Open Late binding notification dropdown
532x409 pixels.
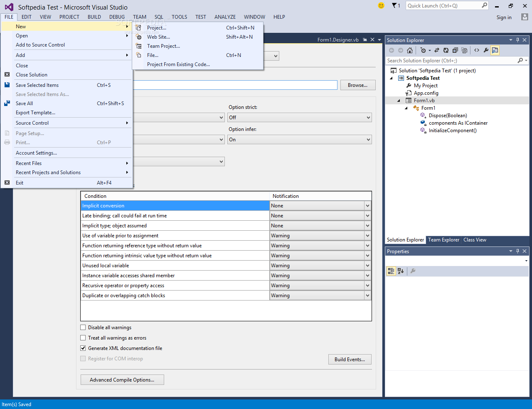click(x=368, y=216)
